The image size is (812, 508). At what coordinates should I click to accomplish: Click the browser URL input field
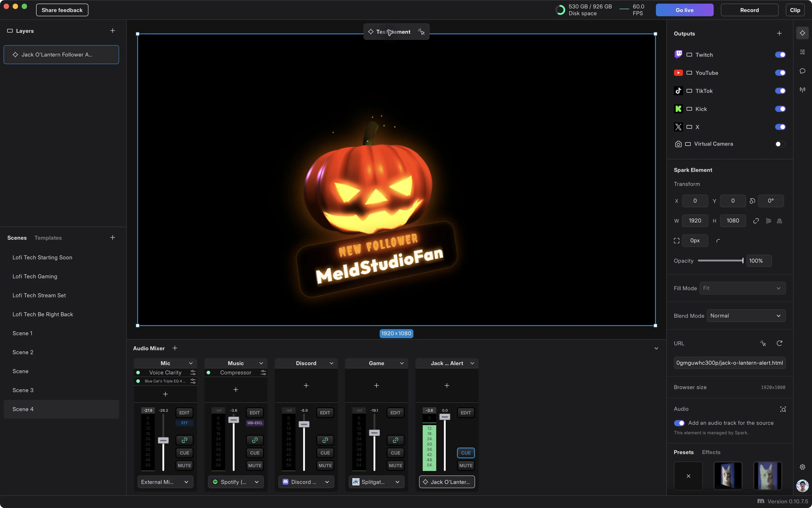pyautogui.click(x=729, y=363)
